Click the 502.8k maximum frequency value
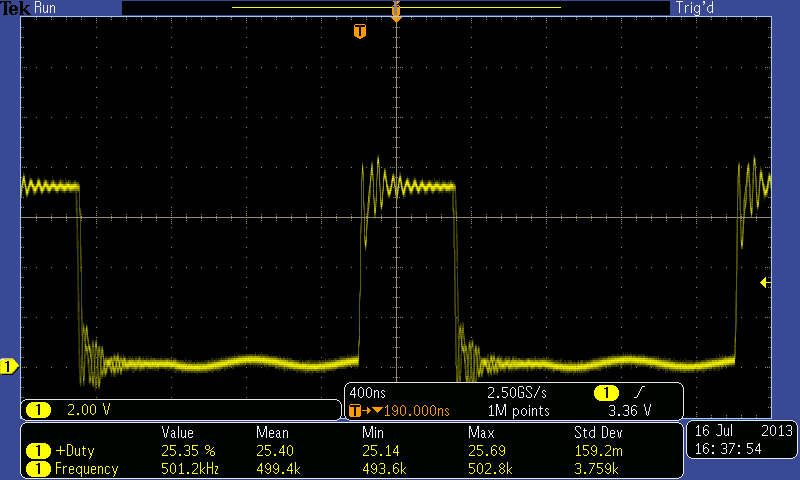Screen dimensions: 800x480 pos(490,469)
